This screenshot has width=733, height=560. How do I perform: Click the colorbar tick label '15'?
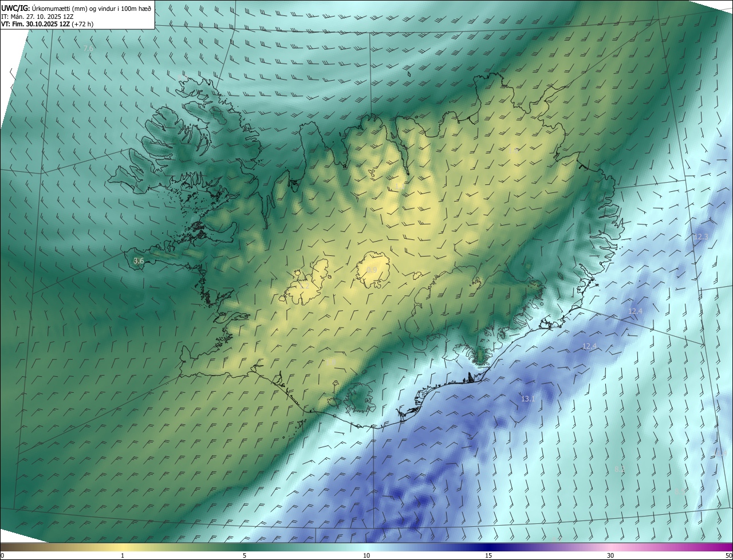[488, 555]
